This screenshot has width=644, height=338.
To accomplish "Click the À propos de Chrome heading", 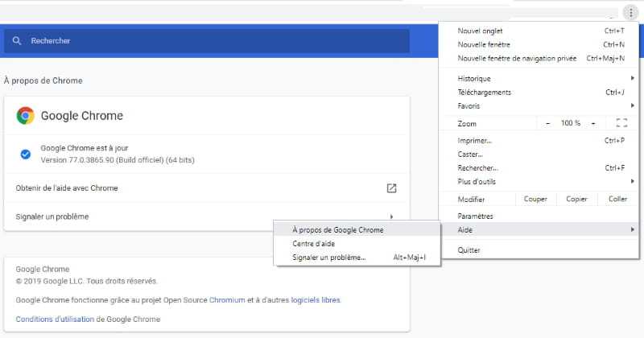I will 43,81.
